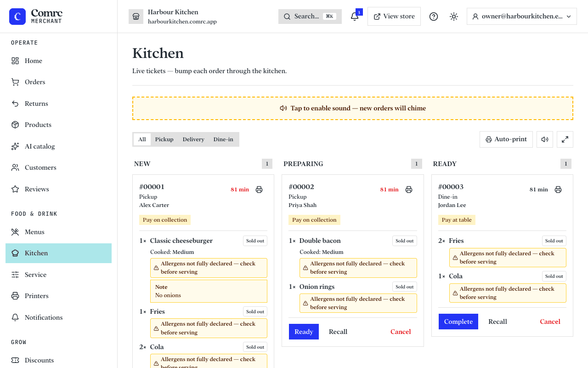Open Discounts under Grow
Image resolution: width=588 pixels, height=368 pixels.
tap(58, 360)
